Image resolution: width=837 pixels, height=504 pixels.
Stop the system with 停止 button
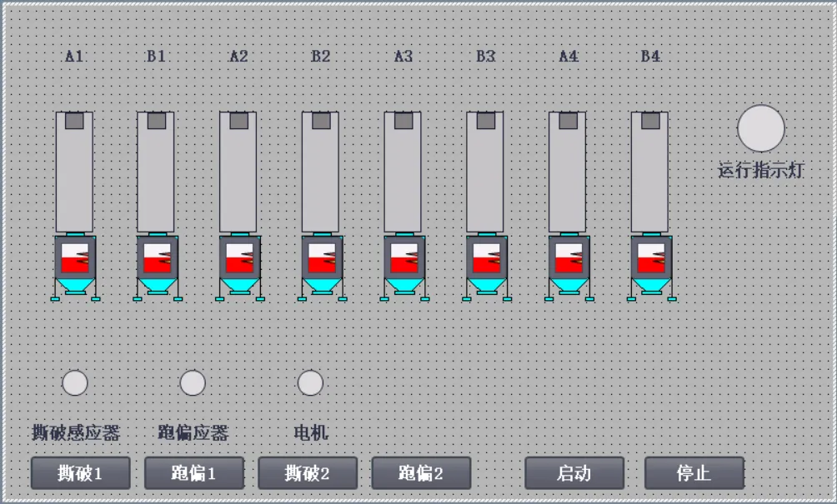pyautogui.click(x=694, y=473)
